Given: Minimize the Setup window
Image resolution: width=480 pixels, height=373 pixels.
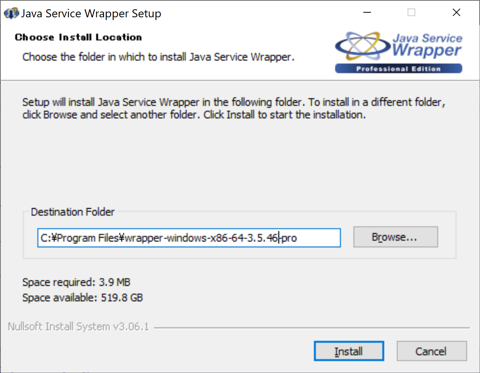Looking at the screenshot, I should click(x=367, y=13).
